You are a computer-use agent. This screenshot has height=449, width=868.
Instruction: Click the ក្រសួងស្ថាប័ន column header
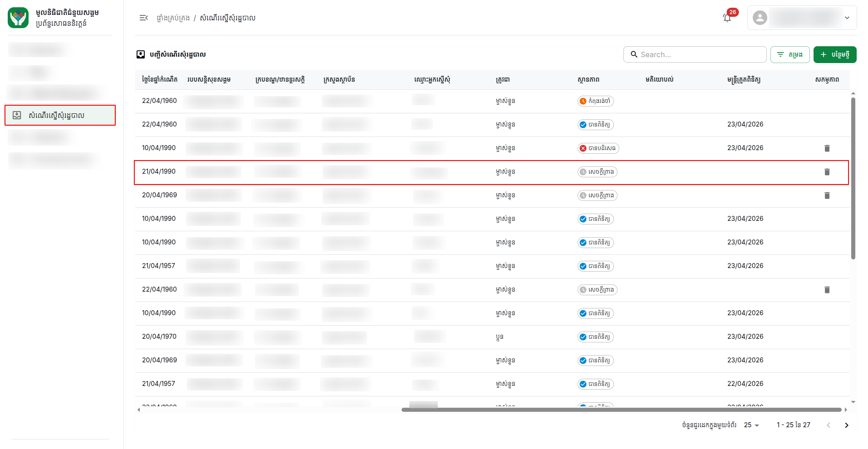[339, 79]
